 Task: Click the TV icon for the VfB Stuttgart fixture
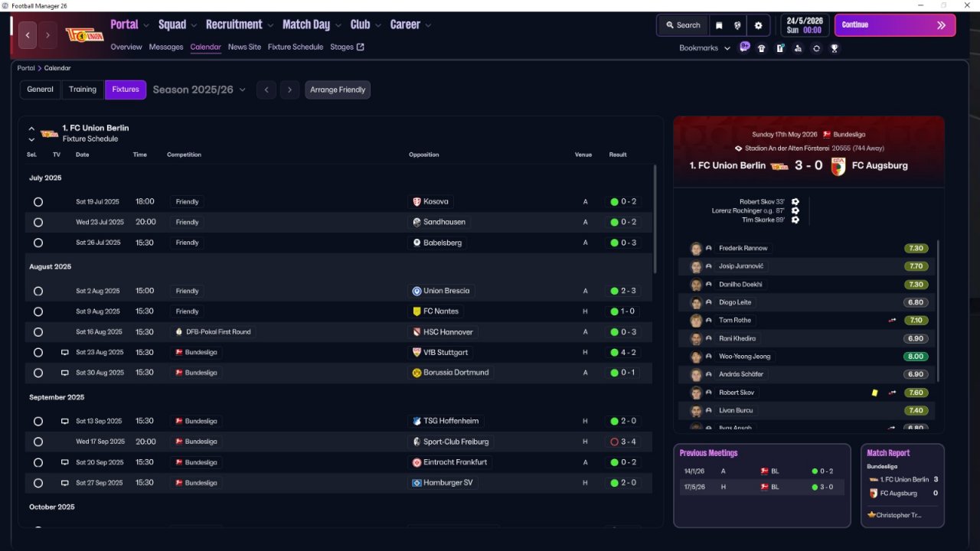pyautogui.click(x=65, y=353)
